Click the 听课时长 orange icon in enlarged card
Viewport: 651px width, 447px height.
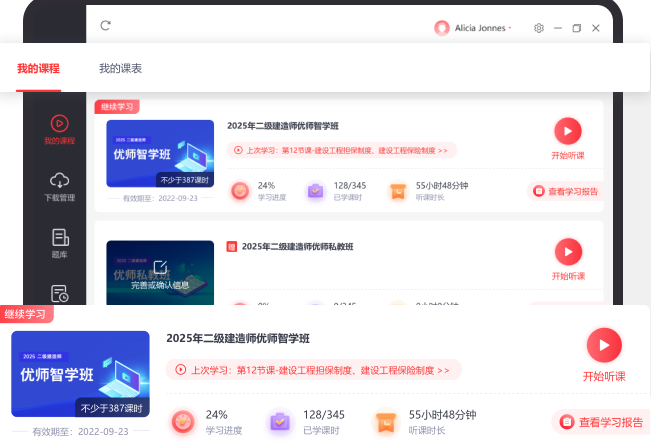coord(386,422)
